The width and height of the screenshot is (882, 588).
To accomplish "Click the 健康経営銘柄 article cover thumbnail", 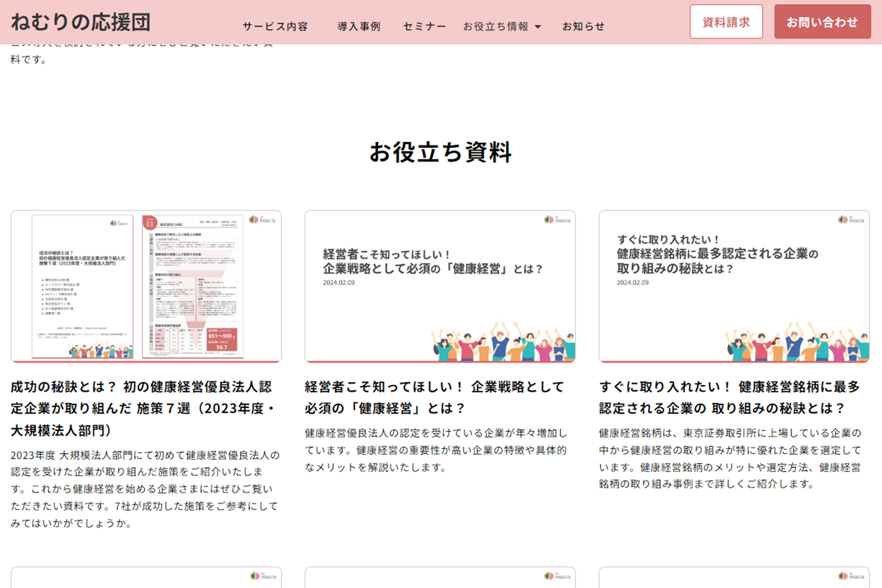I will point(734,286).
